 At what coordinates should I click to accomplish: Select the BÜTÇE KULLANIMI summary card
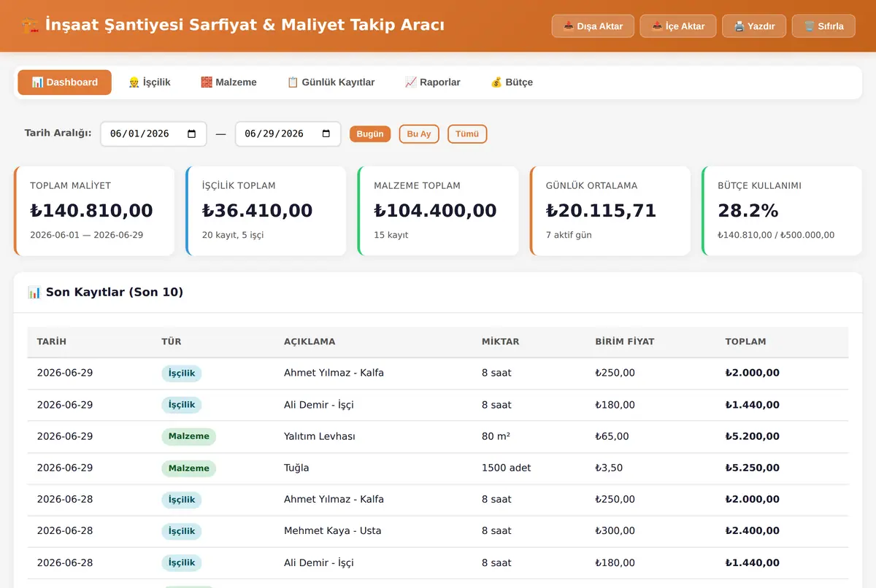pyautogui.click(x=782, y=211)
